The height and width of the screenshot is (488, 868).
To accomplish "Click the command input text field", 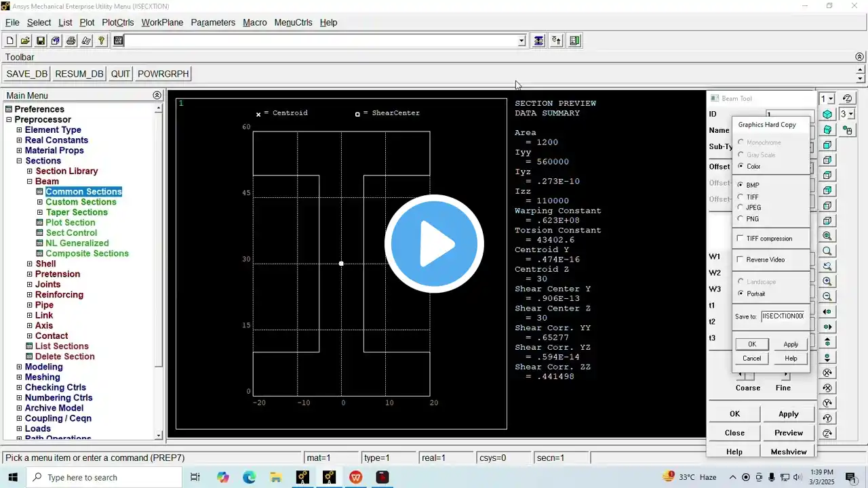I will tap(321, 41).
